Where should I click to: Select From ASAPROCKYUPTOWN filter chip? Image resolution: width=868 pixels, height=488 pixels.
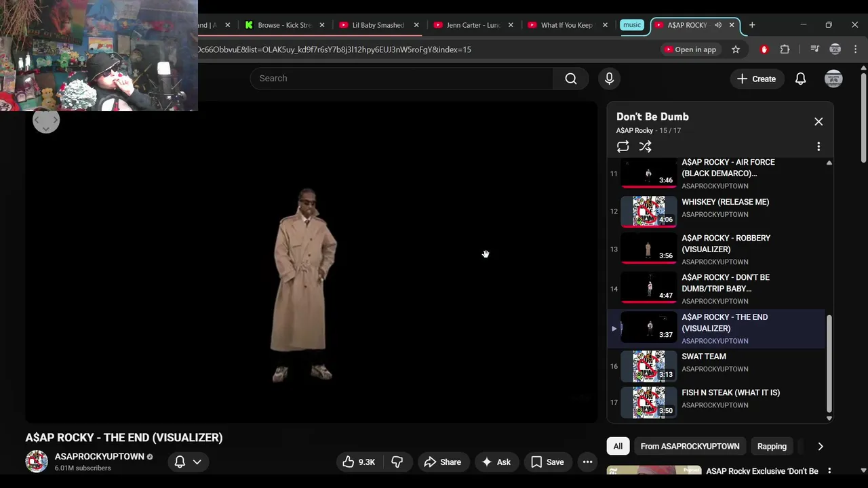690,446
